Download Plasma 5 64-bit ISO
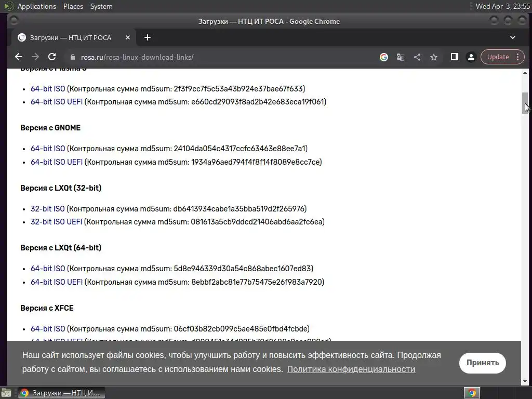This screenshot has height=399, width=532. pyautogui.click(x=48, y=89)
